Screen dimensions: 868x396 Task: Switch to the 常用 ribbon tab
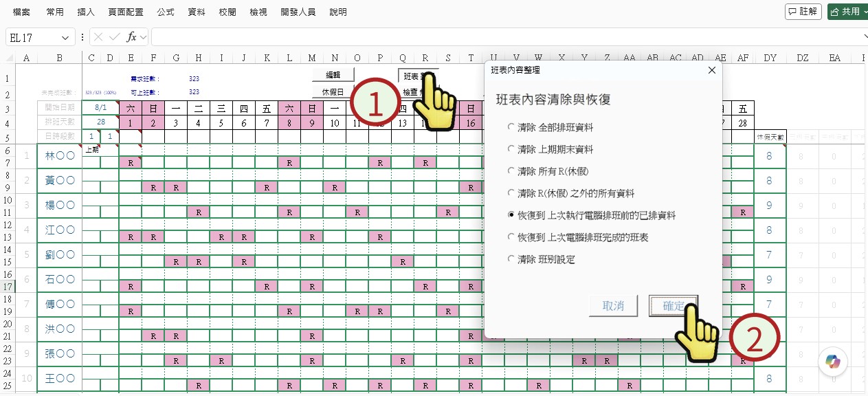(x=55, y=12)
